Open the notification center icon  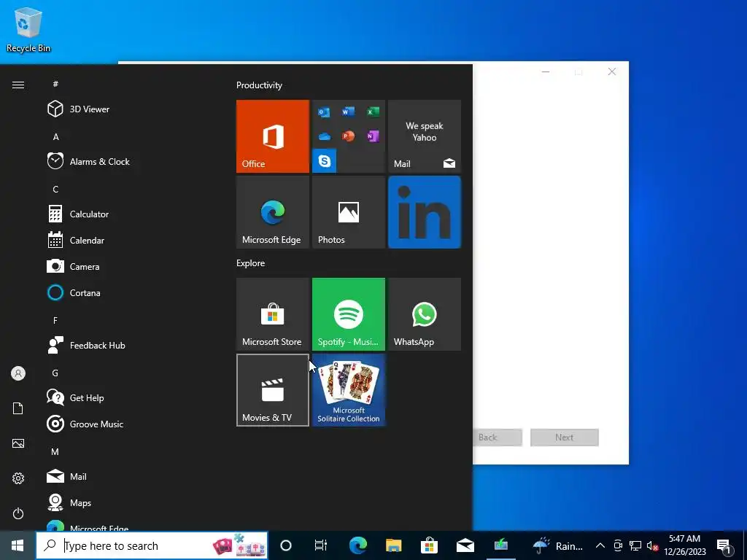[x=724, y=545]
